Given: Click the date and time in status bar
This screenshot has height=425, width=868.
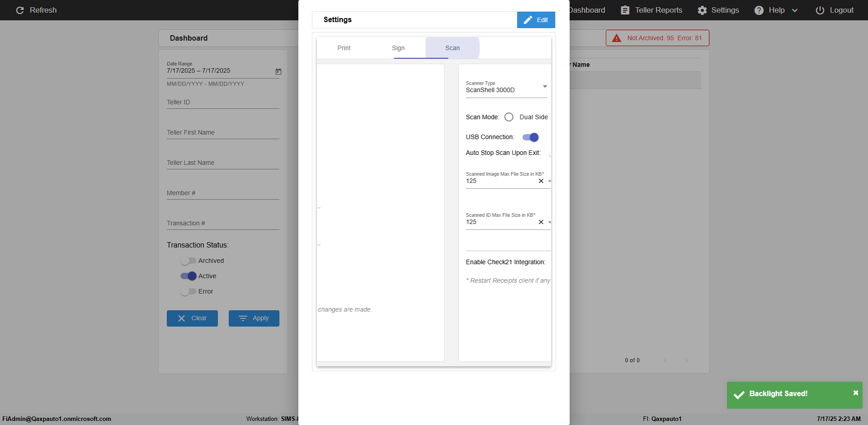Looking at the screenshot, I should point(839,419).
